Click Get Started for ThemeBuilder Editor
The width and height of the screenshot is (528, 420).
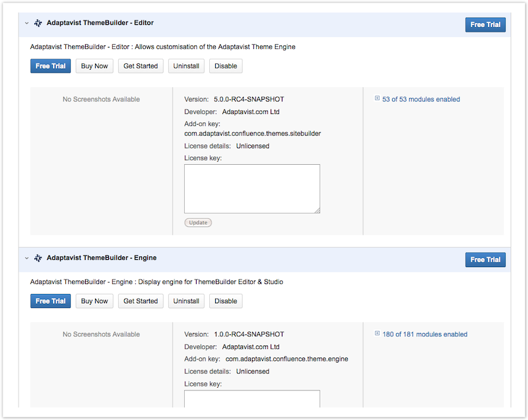point(141,66)
